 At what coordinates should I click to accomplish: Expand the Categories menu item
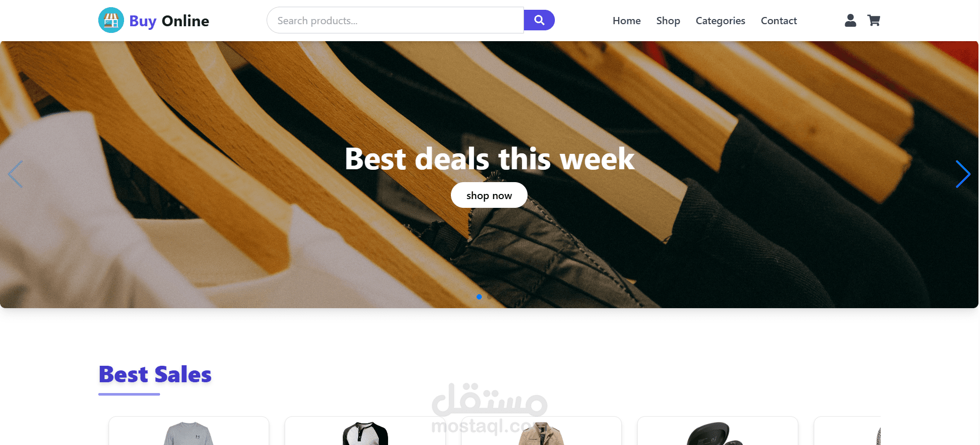point(720,21)
